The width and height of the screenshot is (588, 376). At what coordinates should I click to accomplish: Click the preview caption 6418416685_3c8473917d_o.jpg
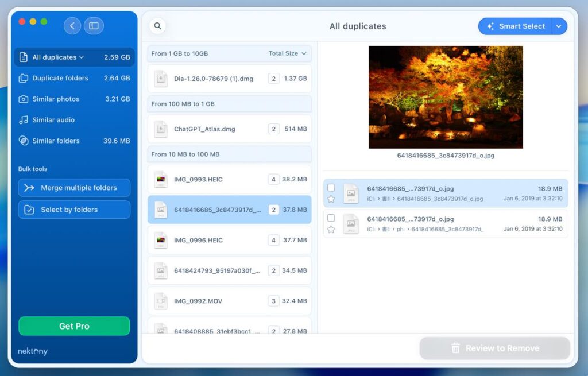[446, 155]
